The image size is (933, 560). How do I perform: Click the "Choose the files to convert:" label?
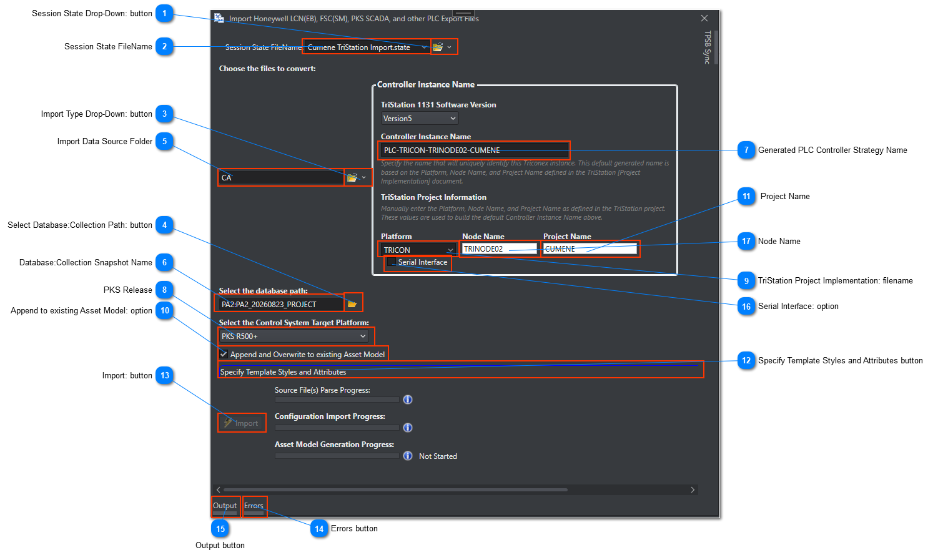click(x=267, y=69)
